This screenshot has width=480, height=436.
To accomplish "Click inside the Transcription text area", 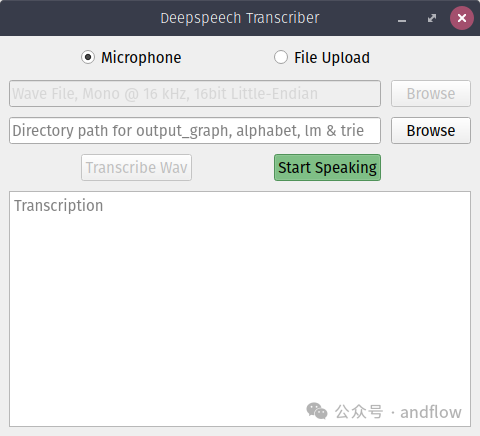I will (240, 309).
